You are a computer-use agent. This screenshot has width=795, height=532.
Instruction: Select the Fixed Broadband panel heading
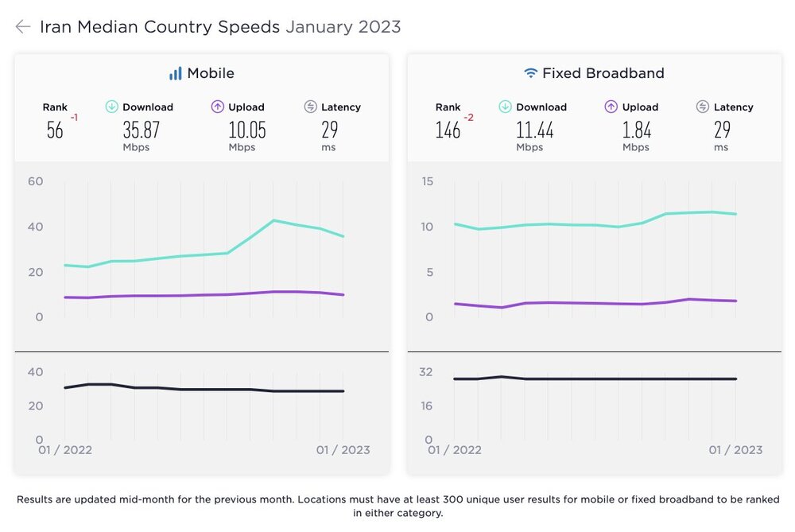pos(603,73)
